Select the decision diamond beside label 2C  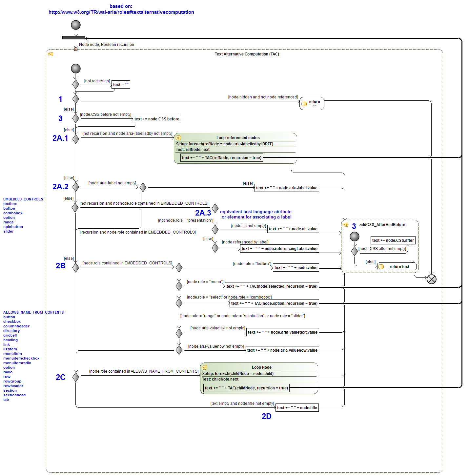pos(76,377)
